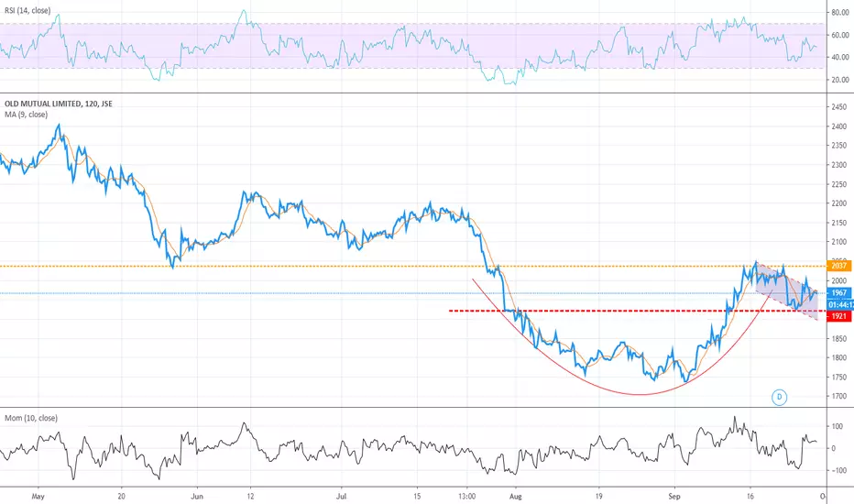Click the 01:44 countdown timer label
This screenshot has height=504, width=854.
pos(840,304)
